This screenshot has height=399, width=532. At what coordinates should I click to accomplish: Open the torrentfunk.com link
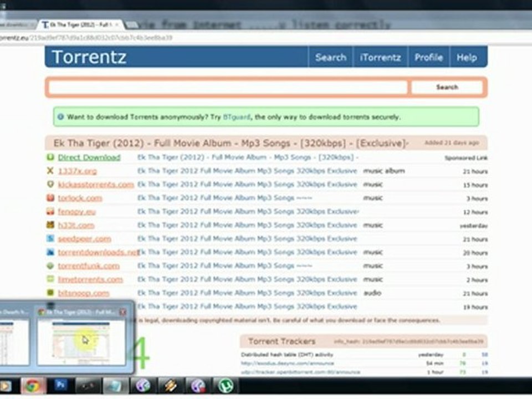pos(89,265)
